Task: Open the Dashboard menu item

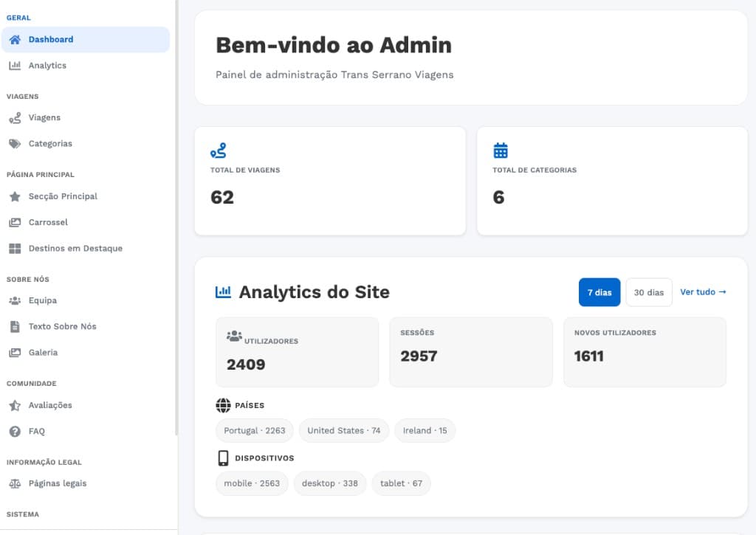Action: (86, 40)
